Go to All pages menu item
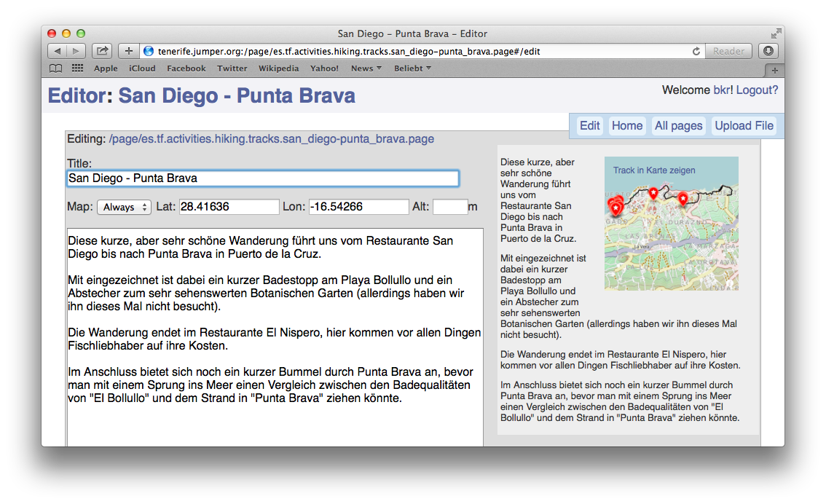Image resolution: width=826 pixels, height=504 pixels. [x=678, y=126]
